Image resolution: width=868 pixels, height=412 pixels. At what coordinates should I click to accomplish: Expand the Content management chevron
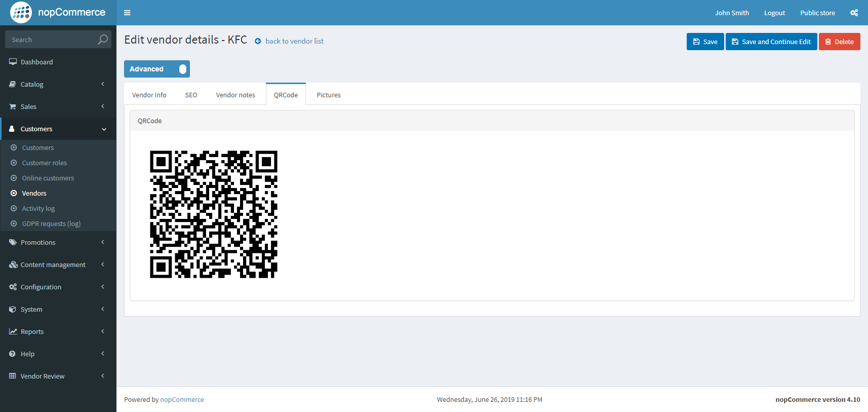click(x=103, y=265)
